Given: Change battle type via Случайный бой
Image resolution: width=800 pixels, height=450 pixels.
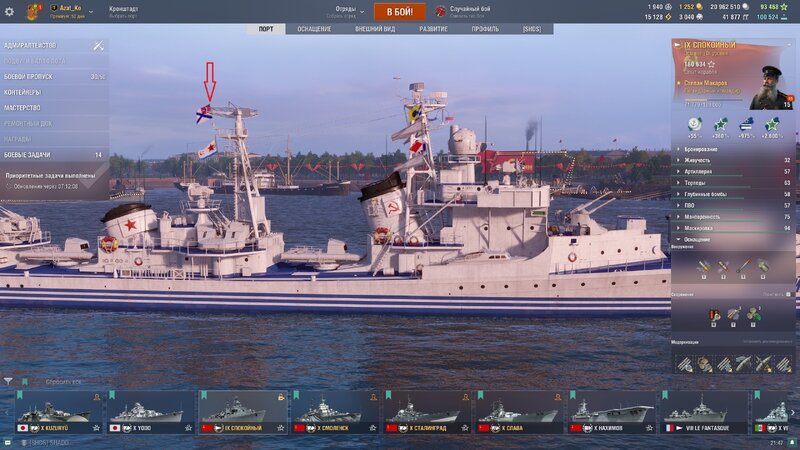Looking at the screenshot, I should coord(463,12).
